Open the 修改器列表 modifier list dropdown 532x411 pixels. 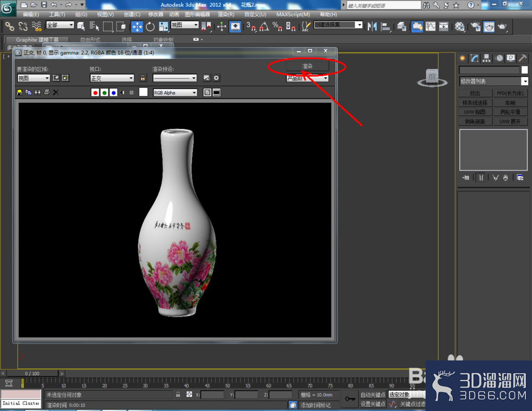click(494, 81)
